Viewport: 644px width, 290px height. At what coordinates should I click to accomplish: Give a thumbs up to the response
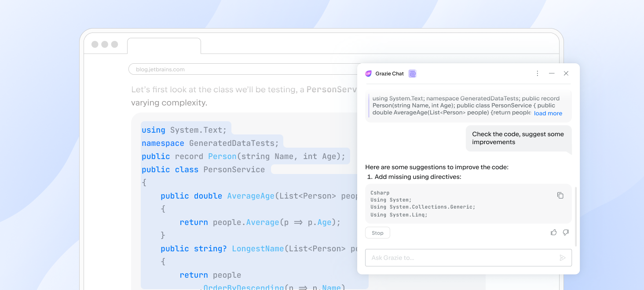553,232
